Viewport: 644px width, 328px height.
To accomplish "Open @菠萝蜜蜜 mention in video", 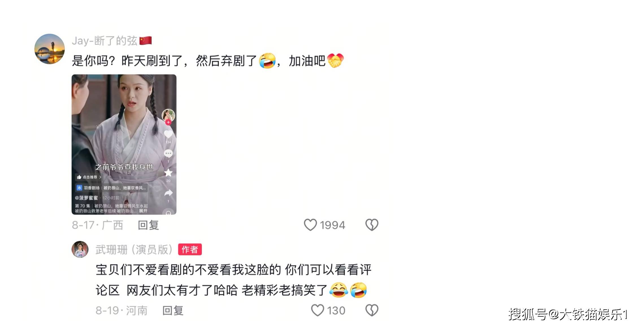I will point(86,198).
